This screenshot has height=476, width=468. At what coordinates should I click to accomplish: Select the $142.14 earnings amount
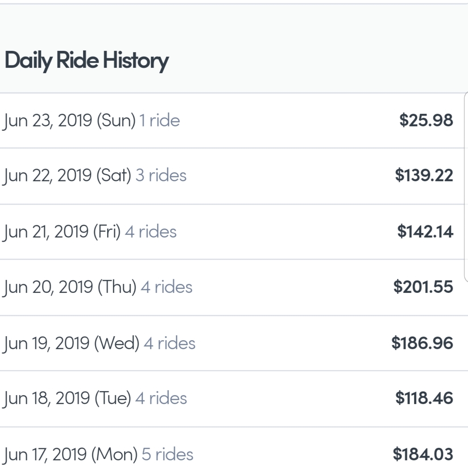(x=425, y=232)
